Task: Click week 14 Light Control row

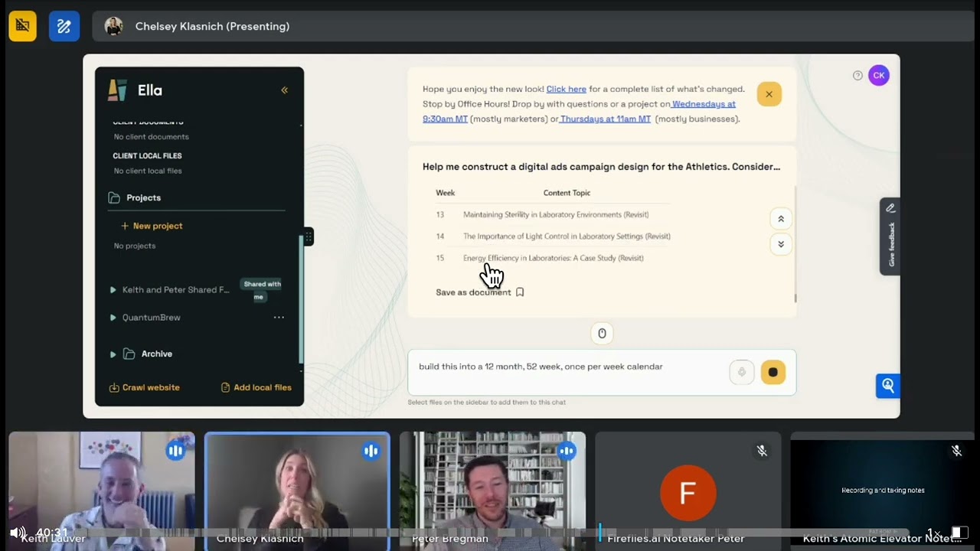Action: pyautogui.click(x=553, y=236)
